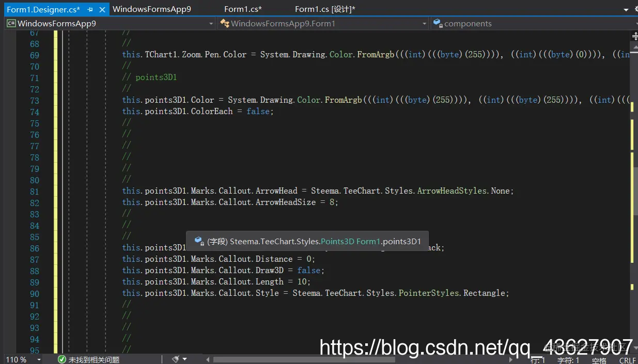Click 'ArrowHeadSize' on line 82
Image resolution: width=638 pixels, height=364 pixels.
pos(286,202)
